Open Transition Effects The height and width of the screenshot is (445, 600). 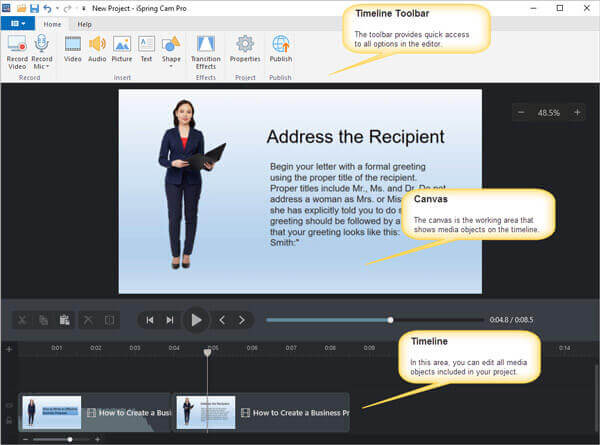point(206,52)
